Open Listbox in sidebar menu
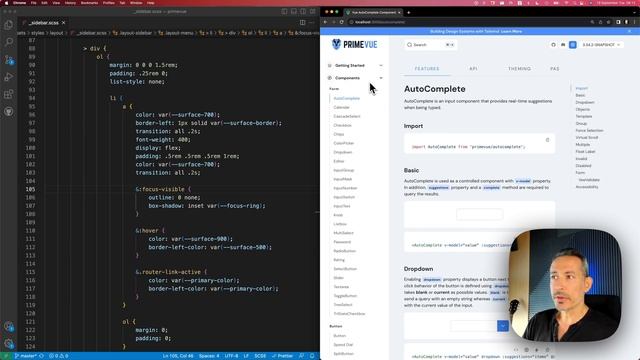The width and height of the screenshot is (640, 360). (340, 224)
